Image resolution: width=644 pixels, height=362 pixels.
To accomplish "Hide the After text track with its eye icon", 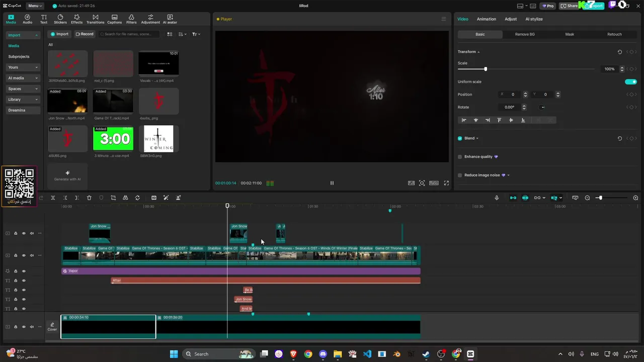I will click(24, 281).
